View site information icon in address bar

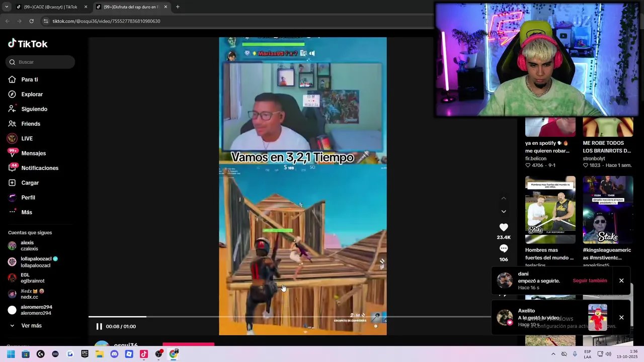46,21
